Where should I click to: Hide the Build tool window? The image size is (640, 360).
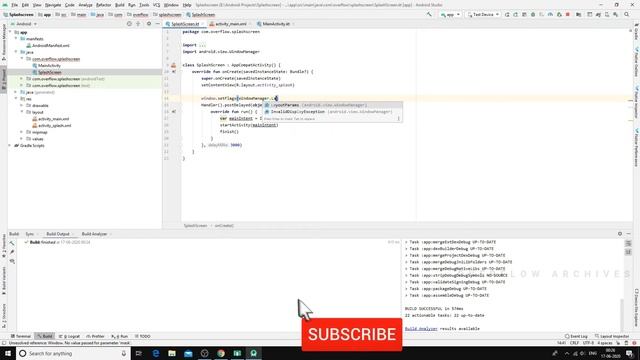point(629,234)
